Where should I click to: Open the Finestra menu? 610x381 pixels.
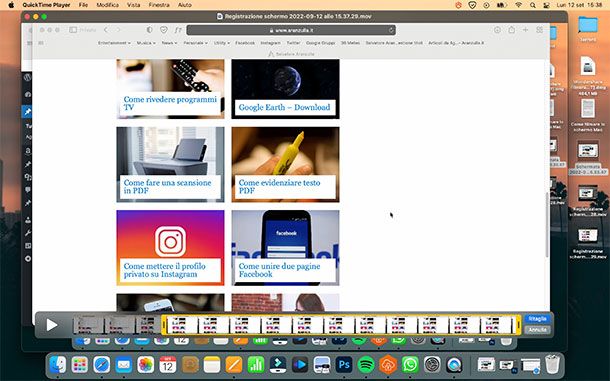coord(159,5)
